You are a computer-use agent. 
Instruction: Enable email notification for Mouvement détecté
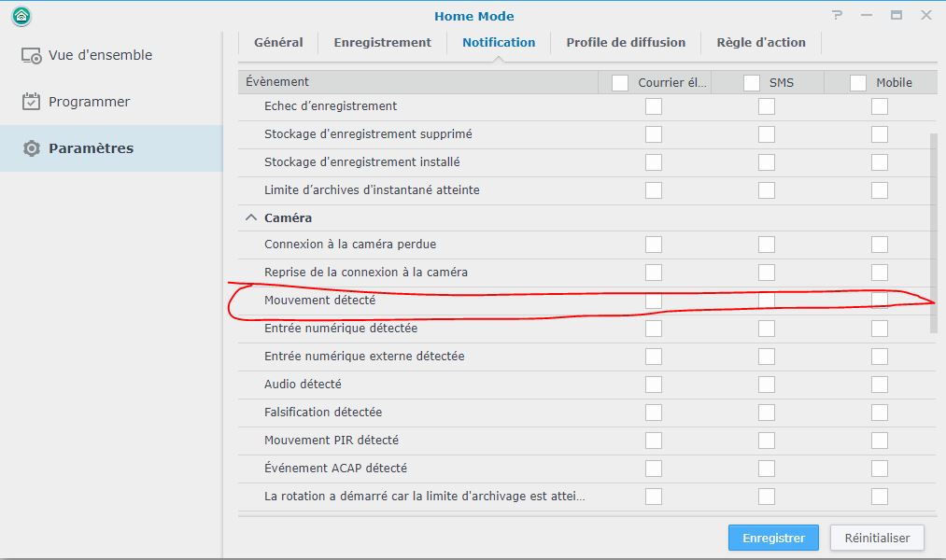pyautogui.click(x=654, y=301)
